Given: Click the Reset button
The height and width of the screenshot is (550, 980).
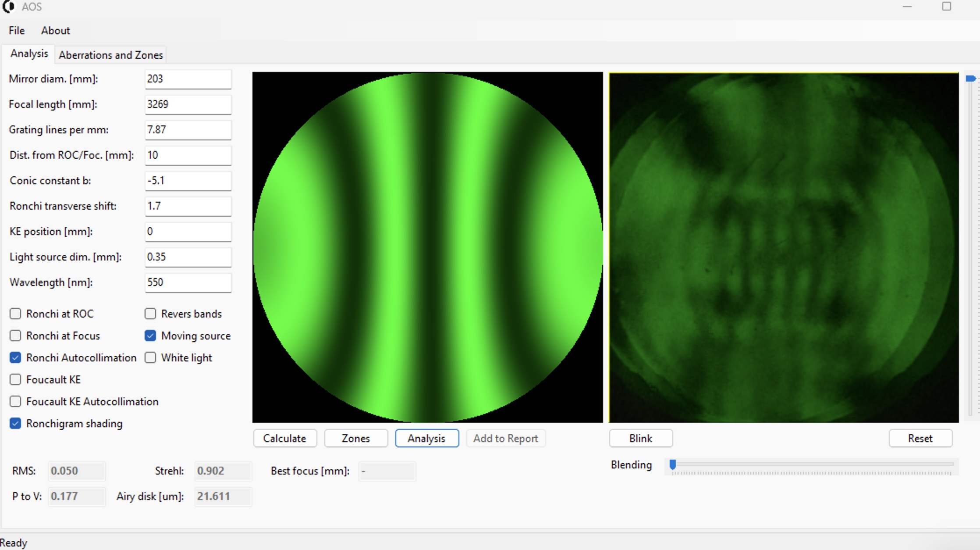Looking at the screenshot, I should [x=920, y=438].
